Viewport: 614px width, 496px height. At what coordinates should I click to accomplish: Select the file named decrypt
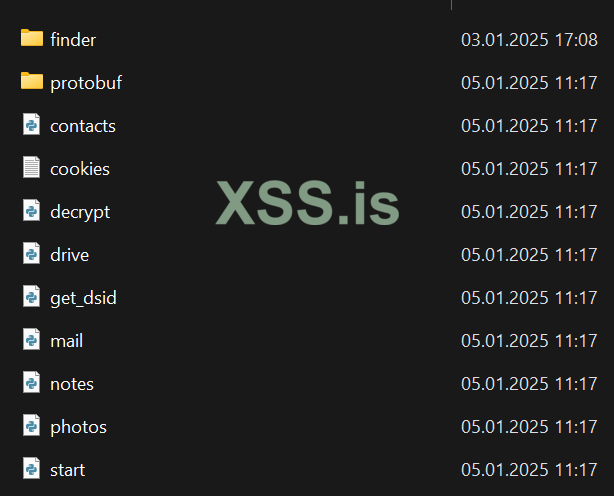click(80, 212)
